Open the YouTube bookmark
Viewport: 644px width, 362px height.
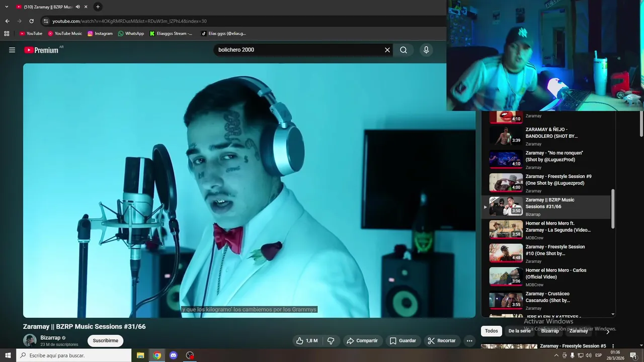coord(31,34)
